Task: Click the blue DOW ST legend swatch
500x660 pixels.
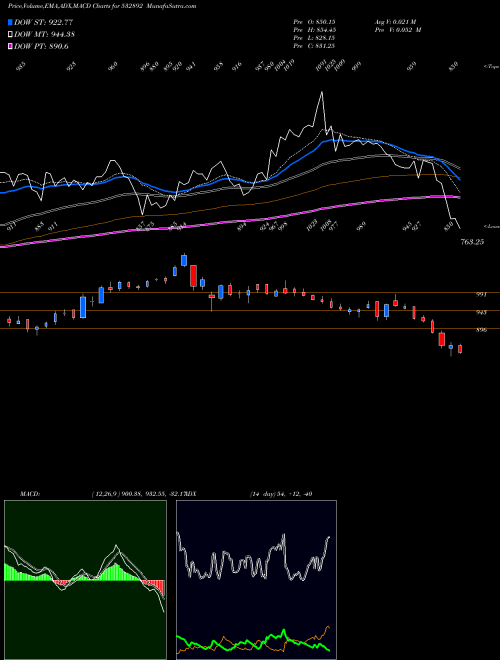Action: pos(10,22)
